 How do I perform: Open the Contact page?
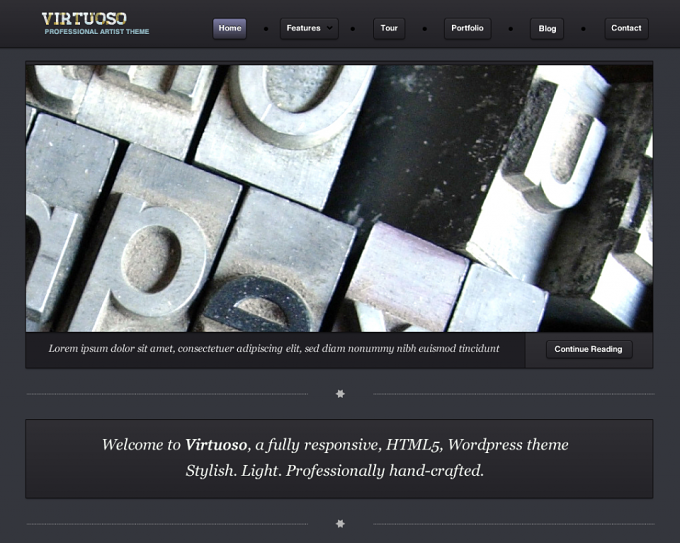point(626,29)
